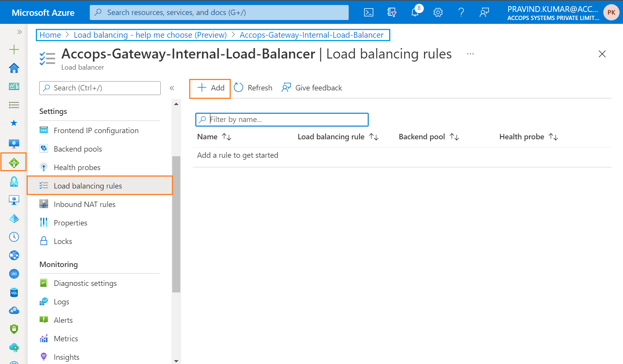Open Azure Active Directory pyramid icon

coord(14,219)
